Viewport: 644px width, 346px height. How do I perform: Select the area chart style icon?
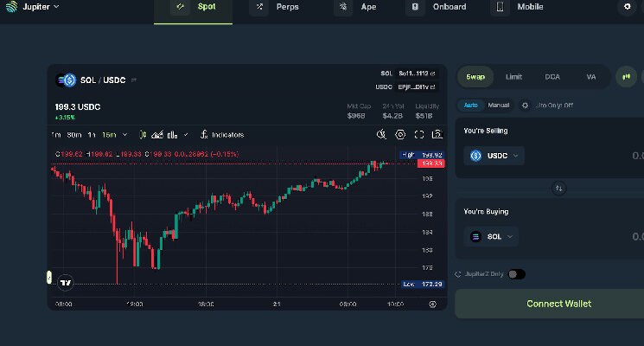[x=157, y=135]
